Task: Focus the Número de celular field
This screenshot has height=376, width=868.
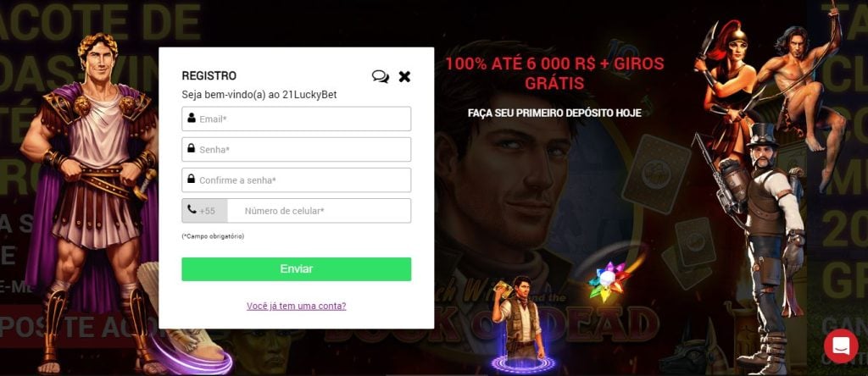Action: pos(320,211)
